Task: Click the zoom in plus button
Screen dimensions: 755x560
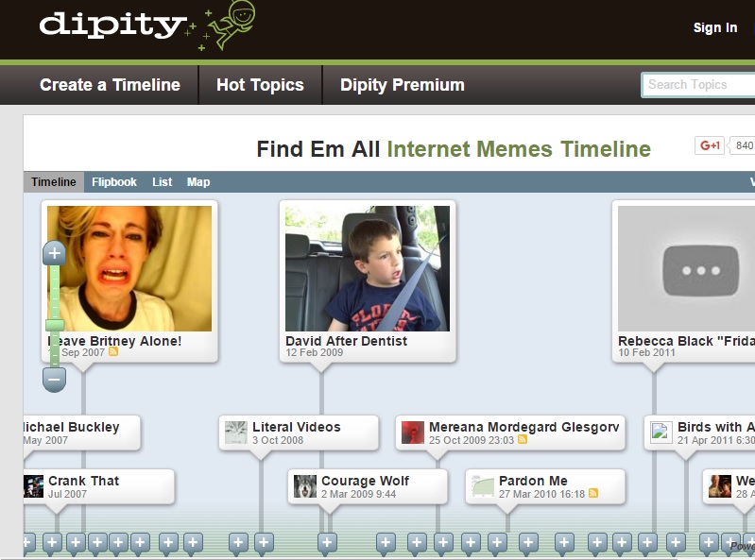Action: pos(55,253)
